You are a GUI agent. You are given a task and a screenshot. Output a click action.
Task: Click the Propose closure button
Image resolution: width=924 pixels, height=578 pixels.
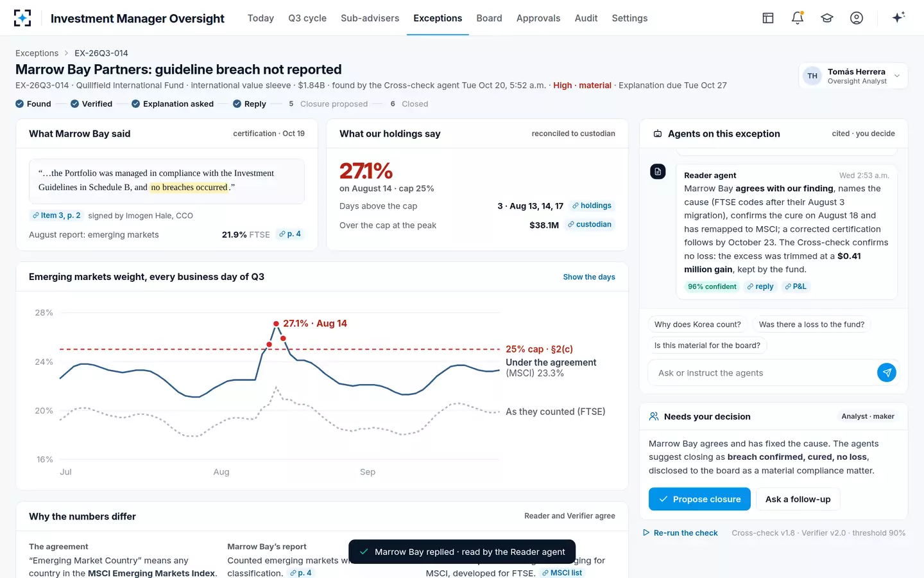pyautogui.click(x=699, y=499)
